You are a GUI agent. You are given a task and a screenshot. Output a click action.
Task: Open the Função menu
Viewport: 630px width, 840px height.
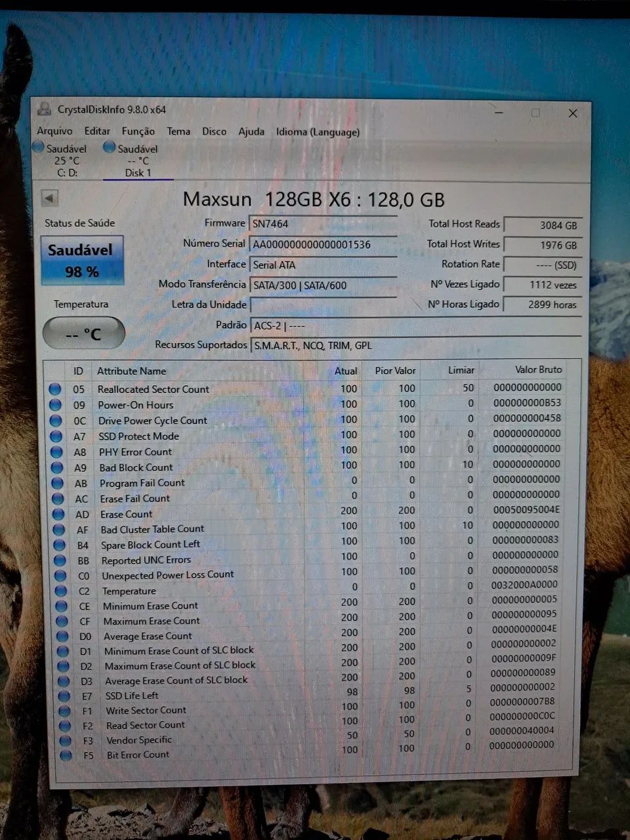(138, 131)
